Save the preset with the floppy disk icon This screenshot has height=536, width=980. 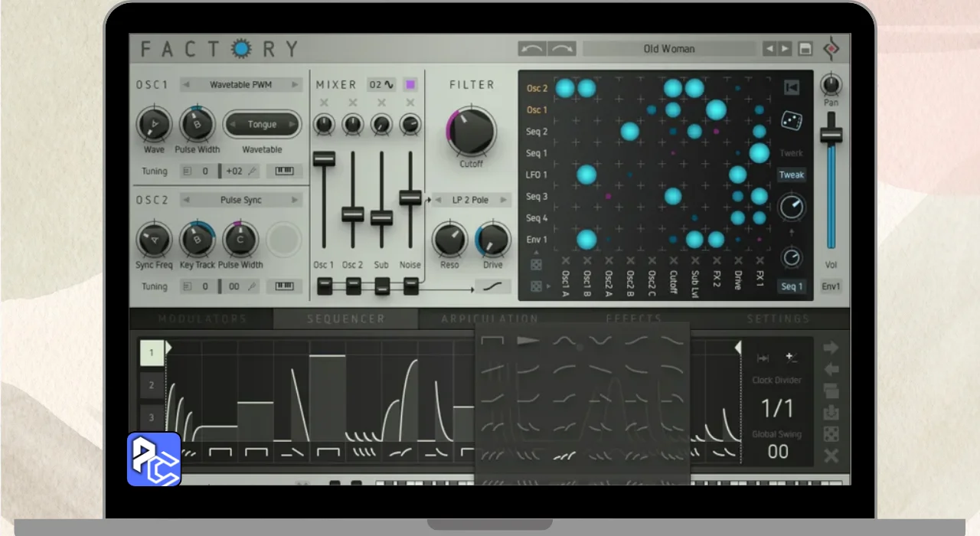coord(805,49)
